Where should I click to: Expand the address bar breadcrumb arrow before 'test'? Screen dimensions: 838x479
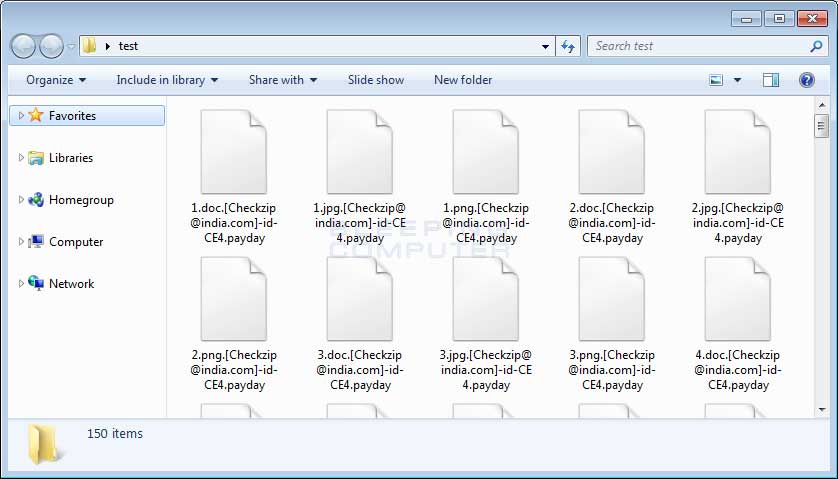pos(107,47)
